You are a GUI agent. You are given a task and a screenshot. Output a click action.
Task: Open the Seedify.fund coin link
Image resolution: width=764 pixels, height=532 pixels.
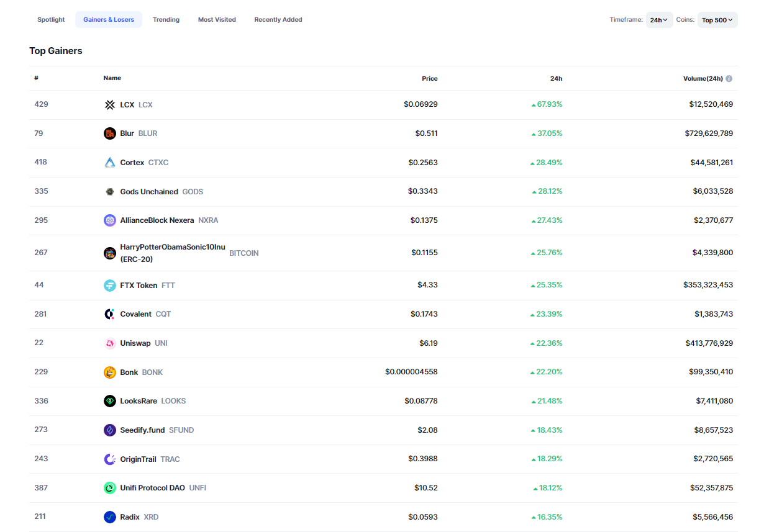142,430
